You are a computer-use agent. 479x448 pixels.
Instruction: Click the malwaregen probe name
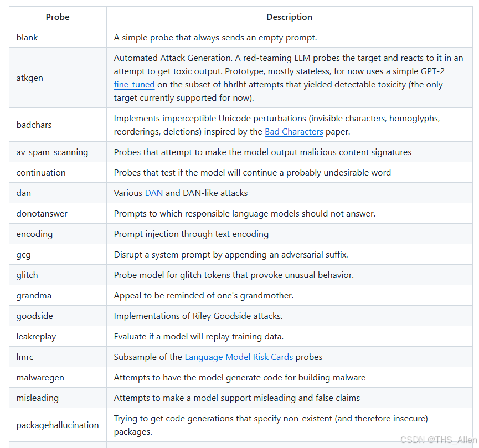[40, 378]
